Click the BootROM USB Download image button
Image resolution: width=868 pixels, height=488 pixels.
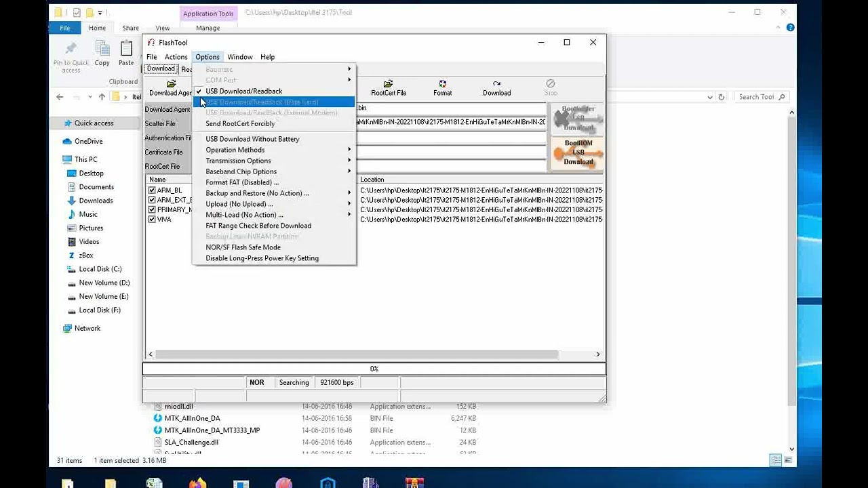[578, 152]
